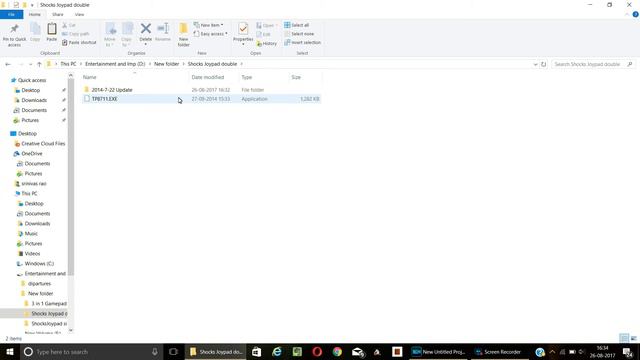Viewport: 640px width, 360px height.
Task: Launch Opera browser from taskbar
Action: pyautogui.click(x=317, y=352)
